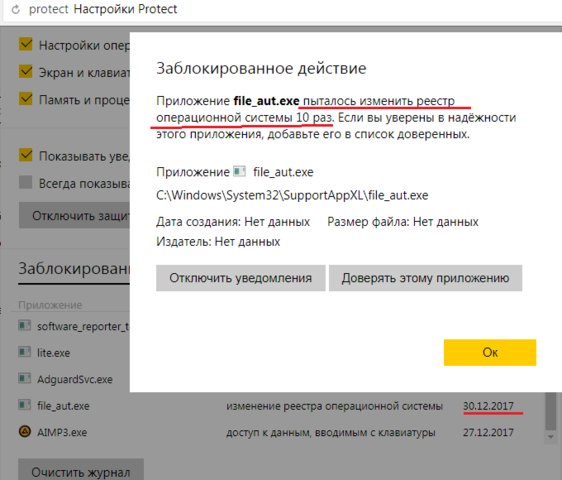Screen dimensions: 562x480
Task: Click the 'Заблокированное действие' dialog title
Action: [261, 68]
